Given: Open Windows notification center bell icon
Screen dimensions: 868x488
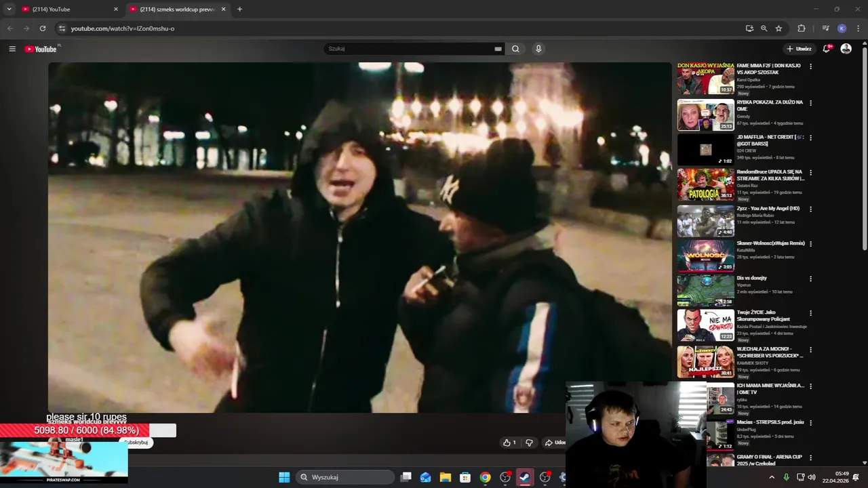Looking at the screenshot, I should 856,477.
